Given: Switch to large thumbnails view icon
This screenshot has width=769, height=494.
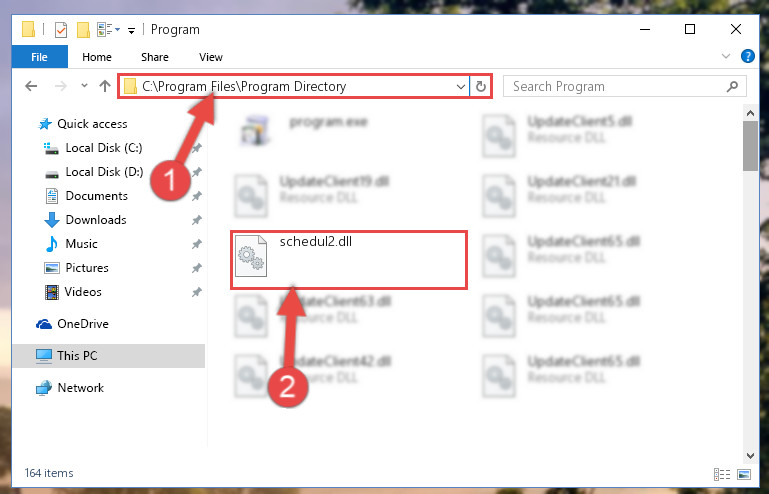Looking at the screenshot, I should [744, 474].
